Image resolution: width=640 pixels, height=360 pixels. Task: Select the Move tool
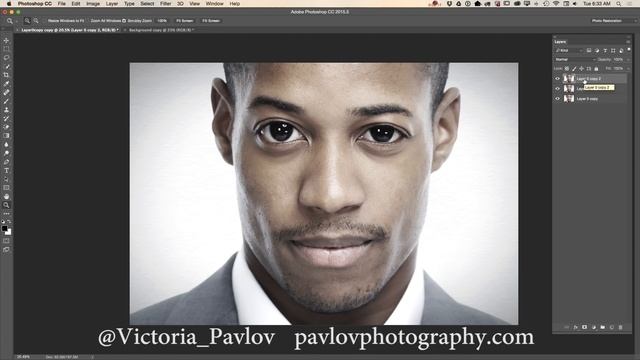point(6,40)
